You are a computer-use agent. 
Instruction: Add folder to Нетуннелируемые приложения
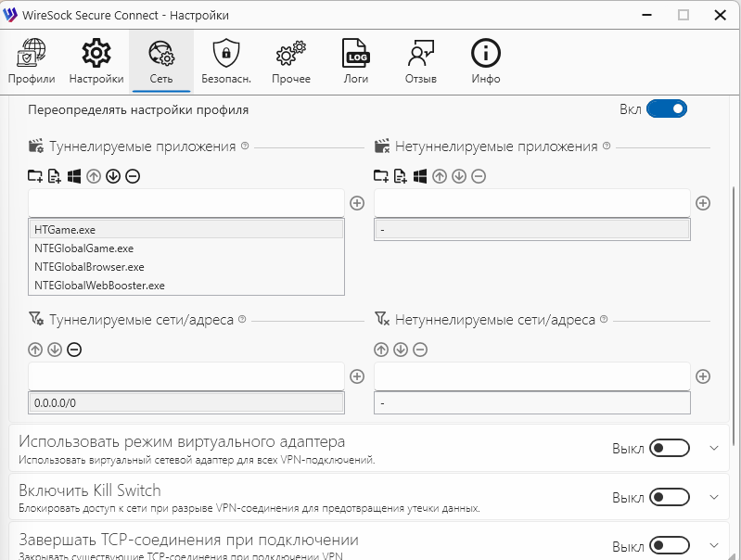[x=381, y=176]
